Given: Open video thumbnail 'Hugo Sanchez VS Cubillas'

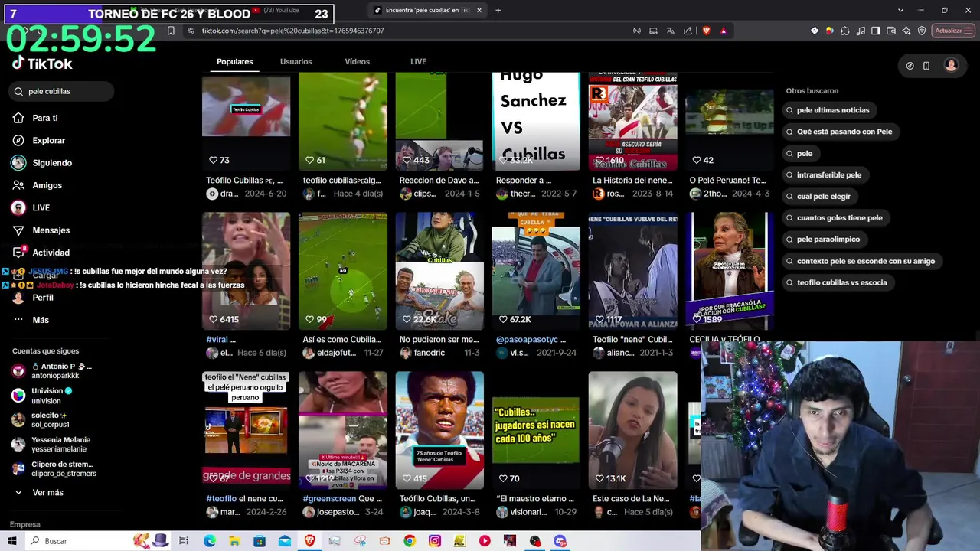Looking at the screenshot, I should [x=536, y=121].
